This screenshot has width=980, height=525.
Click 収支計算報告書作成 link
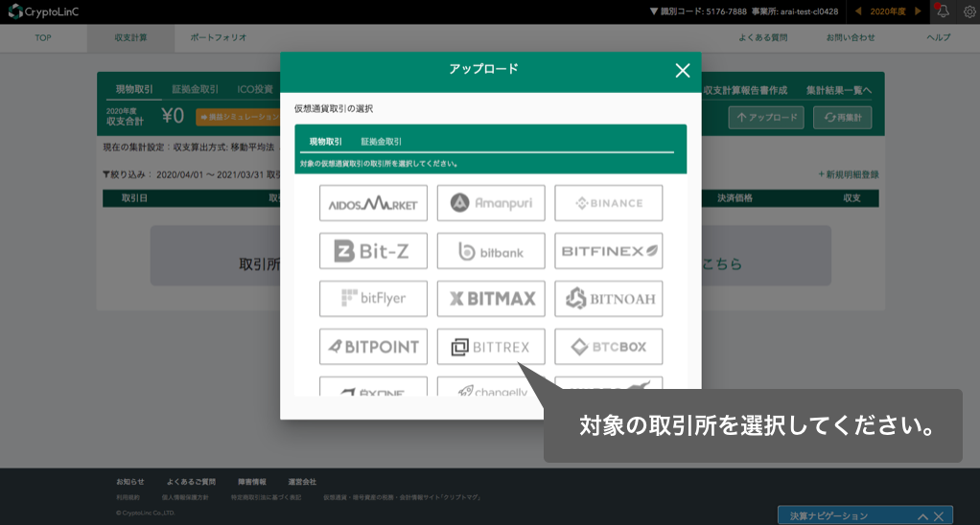pyautogui.click(x=745, y=90)
